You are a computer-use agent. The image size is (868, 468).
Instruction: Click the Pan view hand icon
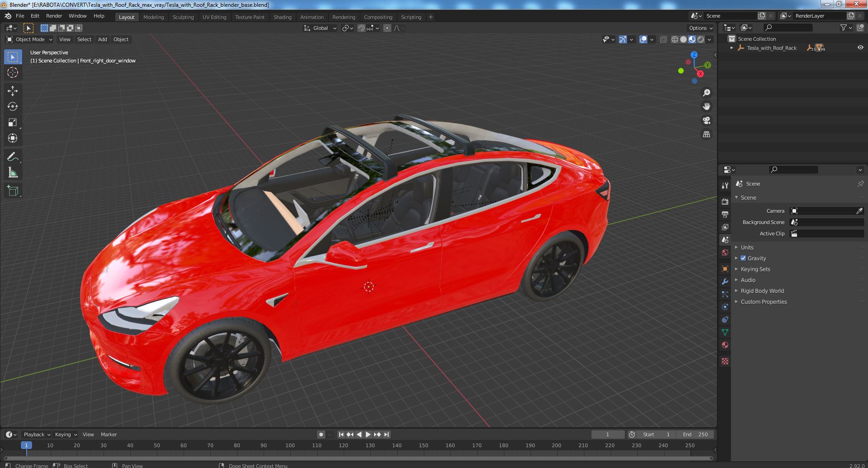coord(706,106)
